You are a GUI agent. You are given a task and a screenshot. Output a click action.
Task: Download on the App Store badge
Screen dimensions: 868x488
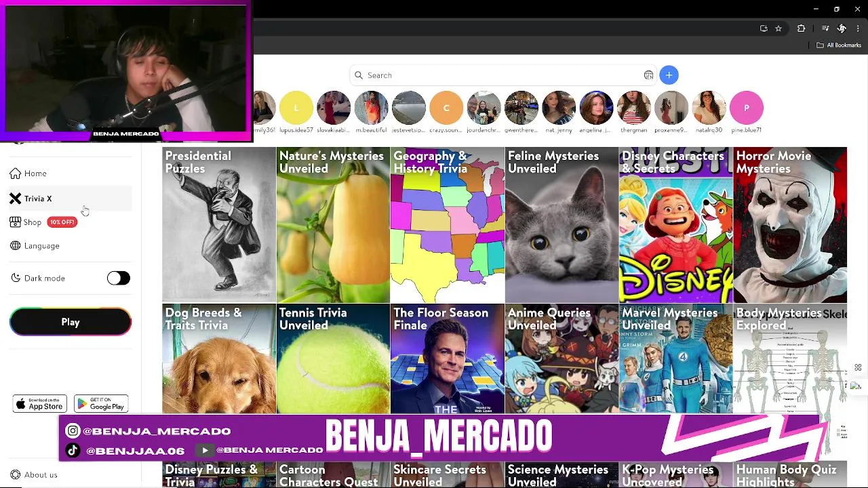40,404
